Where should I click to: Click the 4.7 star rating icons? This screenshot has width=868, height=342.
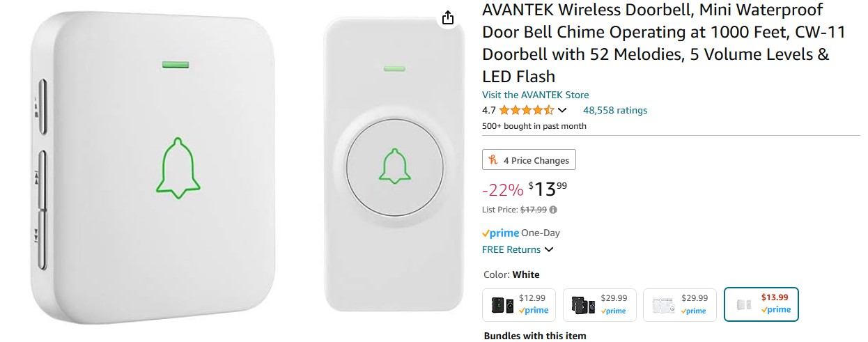tap(526, 110)
